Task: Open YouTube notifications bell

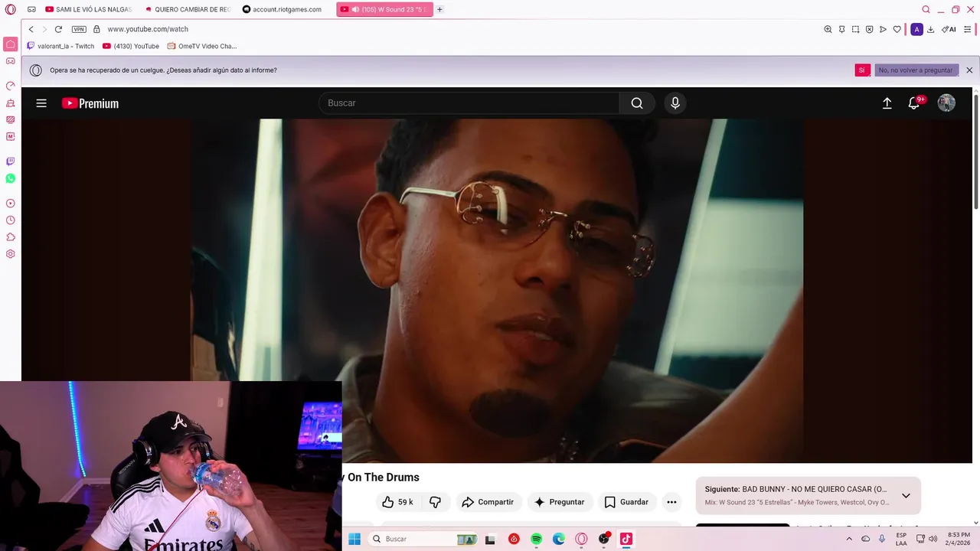Action: [914, 103]
